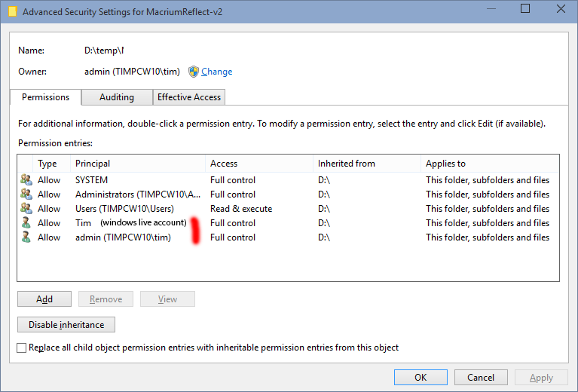The height and width of the screenshot is (392, 578).
Task: Click the Change owner link
Action: coord(217,72)
